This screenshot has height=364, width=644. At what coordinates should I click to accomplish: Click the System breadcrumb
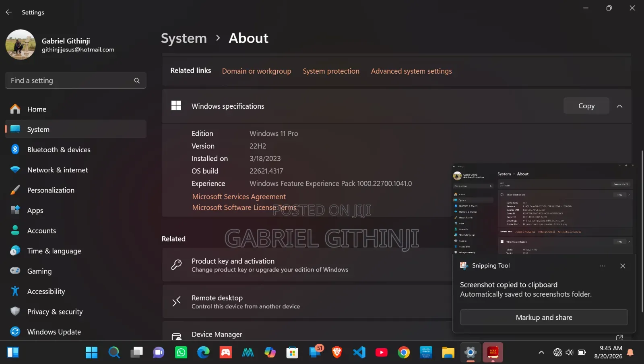pos(184,38)
